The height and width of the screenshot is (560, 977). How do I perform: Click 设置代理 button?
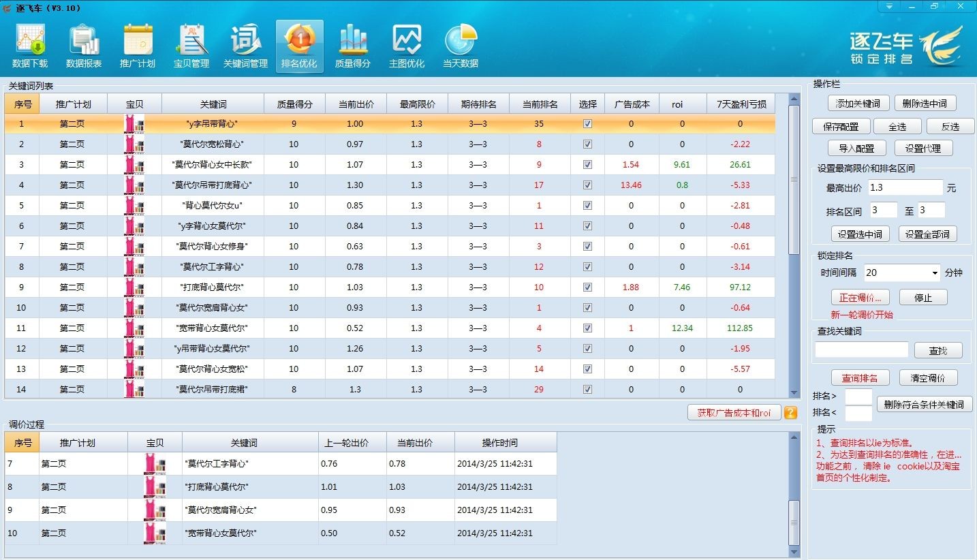(923, 149)
